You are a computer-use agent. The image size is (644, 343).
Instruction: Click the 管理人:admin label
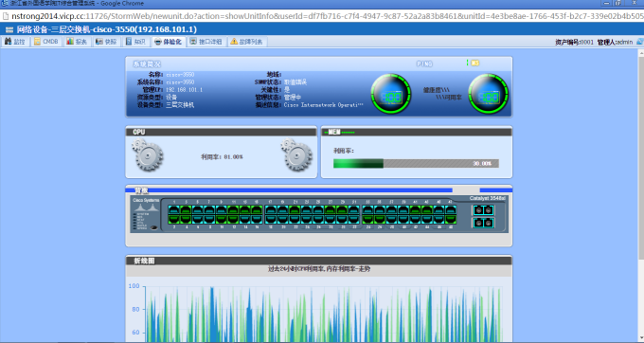pos(615,42)
